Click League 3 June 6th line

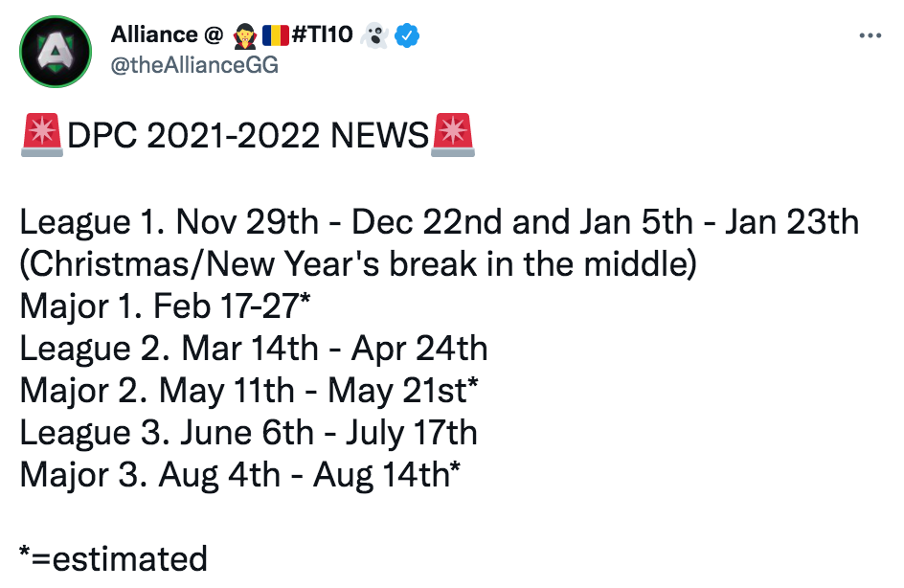pyautogui.click(x=248, y=433)
